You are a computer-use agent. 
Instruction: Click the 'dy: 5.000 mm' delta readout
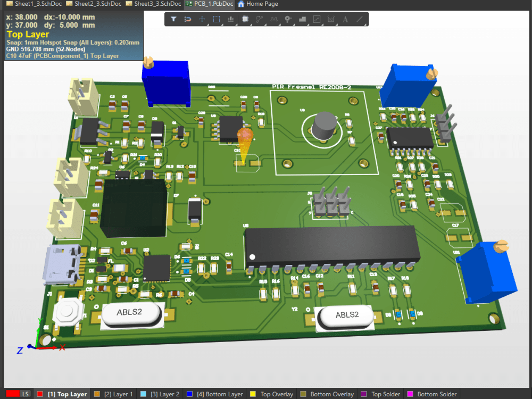point(70,25)
